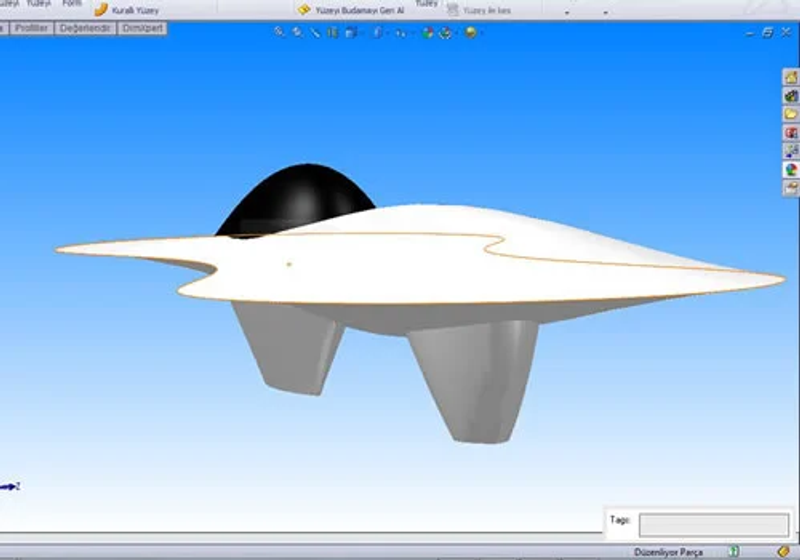Expand the View Settings dropdown arrow

481,34
